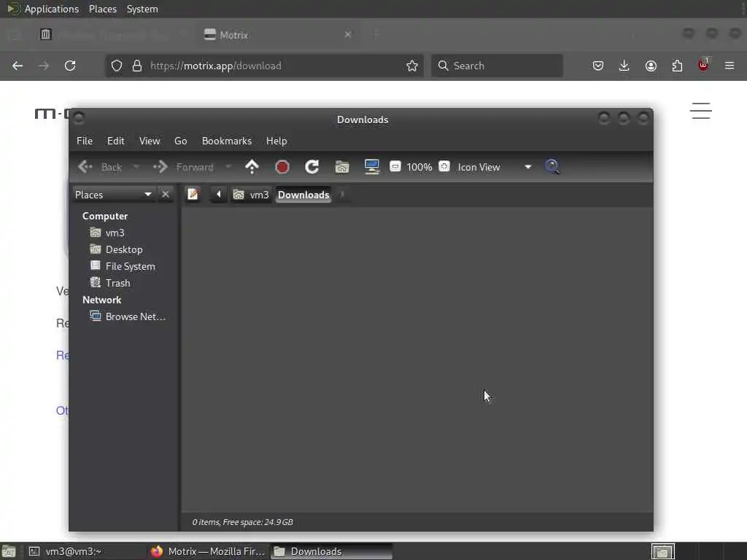Image resolution: width=747 pixels, height=560 pixels.
Task: Switch to Motrix Mozilla Firefox taskbar item
Action: (x=208, y=551)
